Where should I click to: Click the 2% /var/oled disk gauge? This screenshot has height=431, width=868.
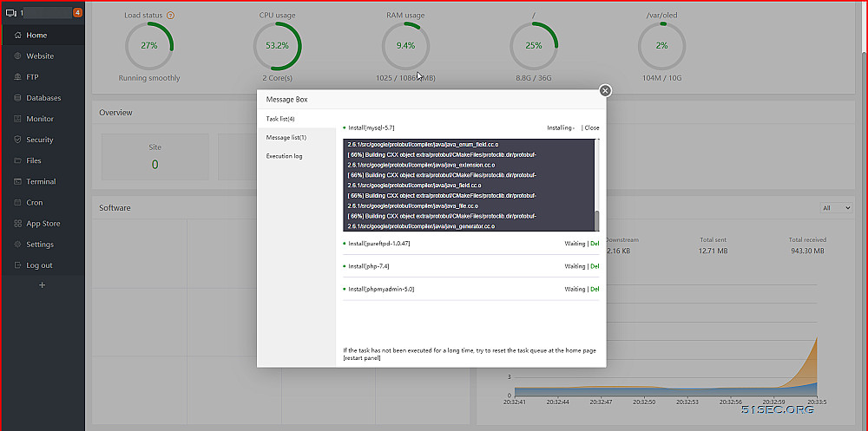click(x=662, y=46)
